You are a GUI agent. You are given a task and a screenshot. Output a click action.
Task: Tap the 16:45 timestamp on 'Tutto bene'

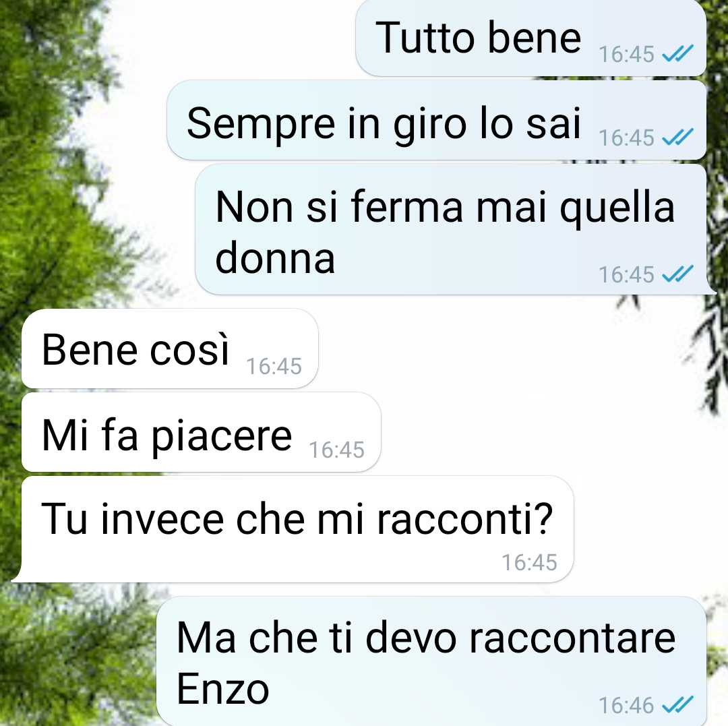pos(626,54)
